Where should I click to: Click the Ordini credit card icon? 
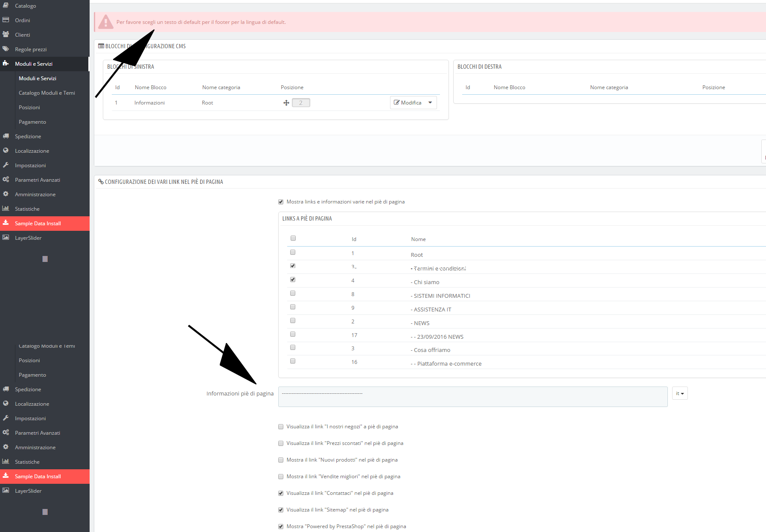pyautogui.click(x=6, y=20)
